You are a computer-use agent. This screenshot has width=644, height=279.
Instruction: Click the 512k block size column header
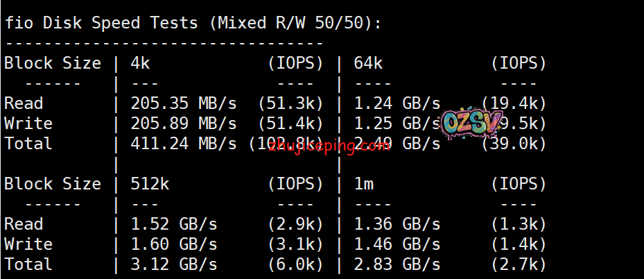point(150,184)
